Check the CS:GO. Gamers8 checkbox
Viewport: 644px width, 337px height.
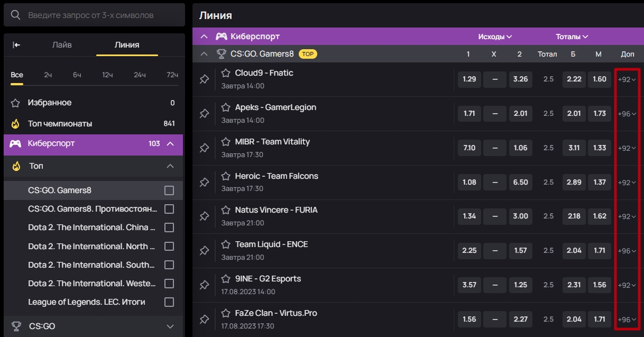pos(169,190)
